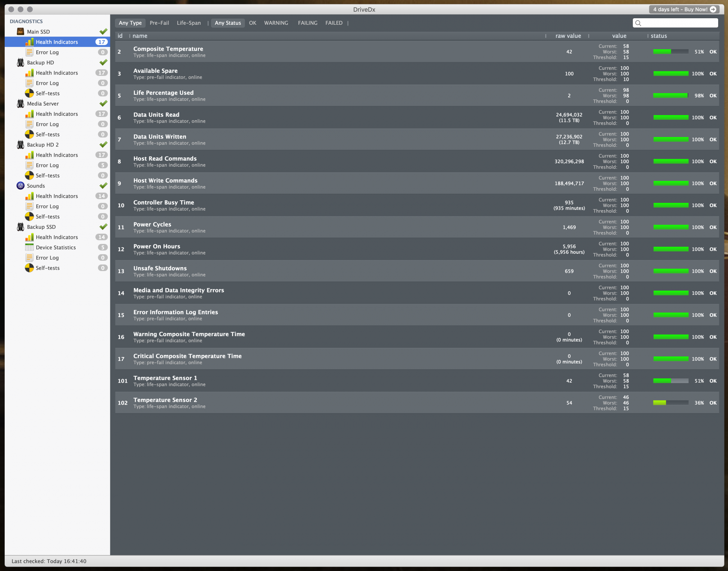This screenshot has height=571, width=728.
Task: Select Error Information Log Entries row
Action: coord(417,315)
